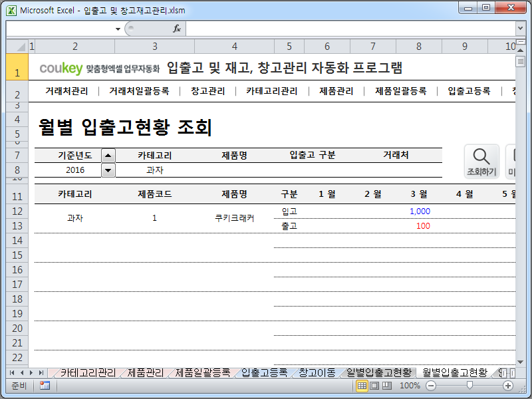Click the zoom out minus button
The image size is (532, 399).
click(x=431, y=386)
